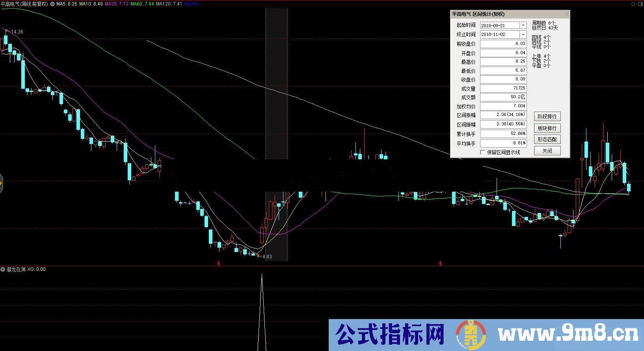
Task: Click the 周期数 6个 statistic text
Action: click(x=543, y=23)
